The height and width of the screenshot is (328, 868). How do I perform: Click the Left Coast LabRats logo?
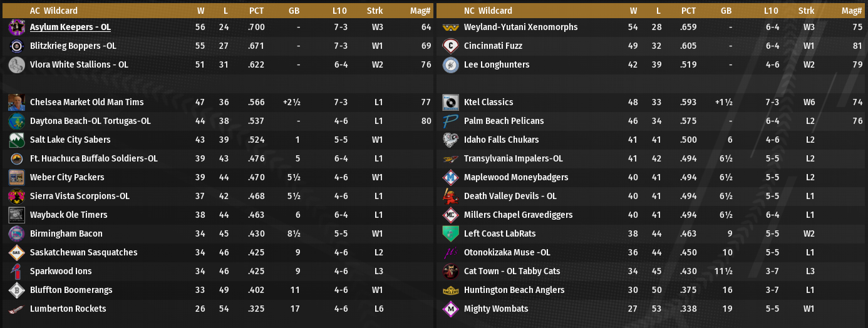(450, 234)
